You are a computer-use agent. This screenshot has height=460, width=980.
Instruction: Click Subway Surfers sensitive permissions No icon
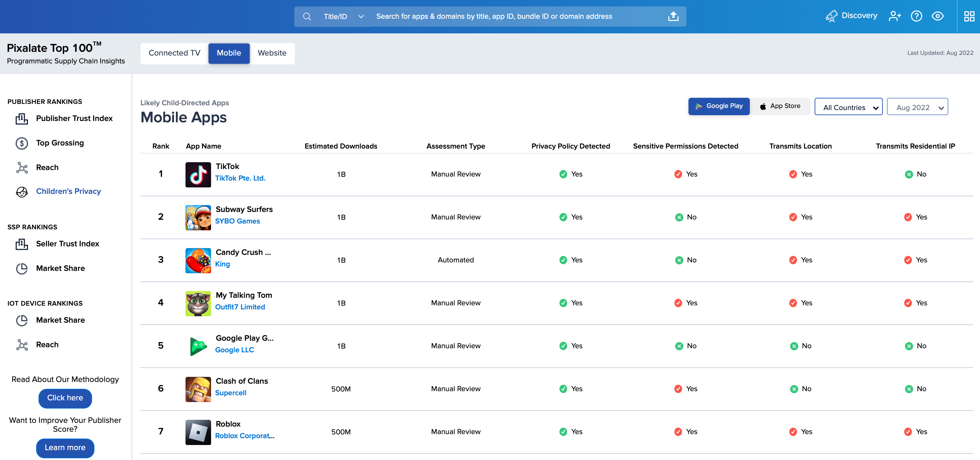coord(679,217)
